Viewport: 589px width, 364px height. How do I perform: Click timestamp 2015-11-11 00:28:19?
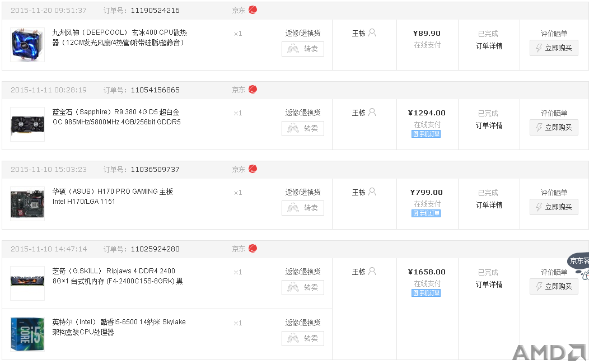point(49,90)
